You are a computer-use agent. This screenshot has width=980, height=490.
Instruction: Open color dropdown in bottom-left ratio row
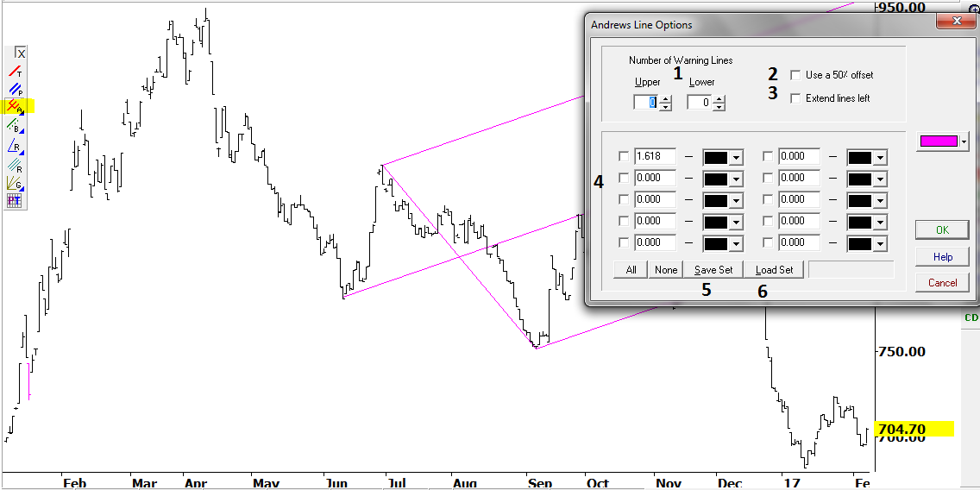point(736,243)
